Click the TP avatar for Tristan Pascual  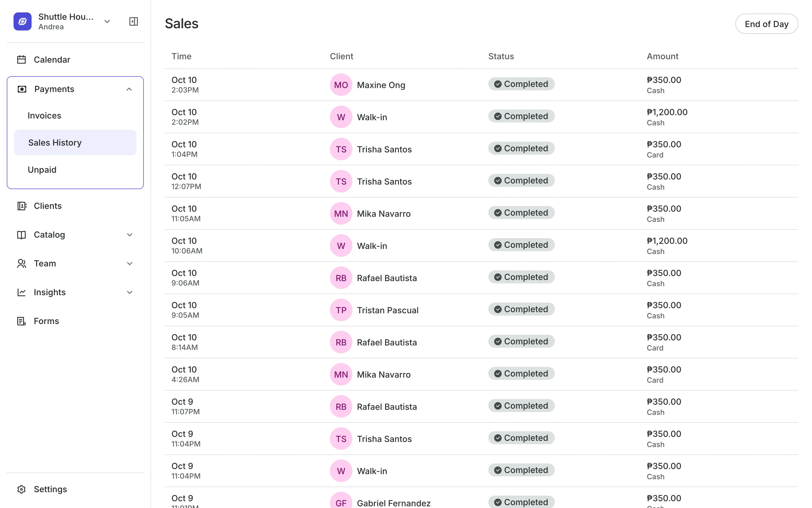pyautogui.click(x=341, y=310)
